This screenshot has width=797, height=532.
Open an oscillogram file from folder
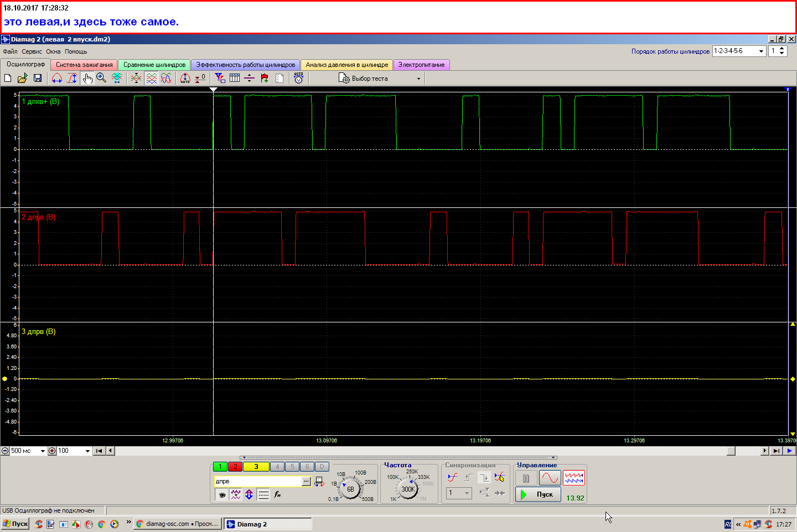pos(23,79)
